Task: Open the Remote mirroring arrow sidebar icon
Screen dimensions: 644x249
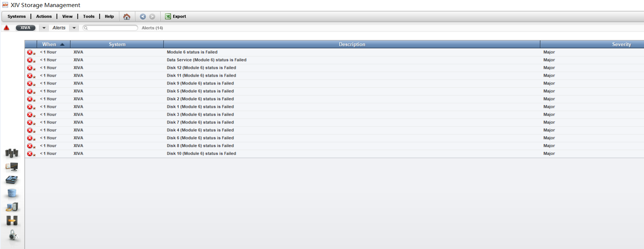Action: 12,220
